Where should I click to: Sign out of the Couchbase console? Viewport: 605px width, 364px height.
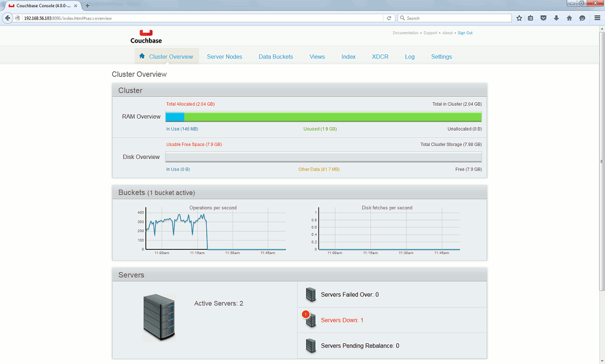pos(465,33)
